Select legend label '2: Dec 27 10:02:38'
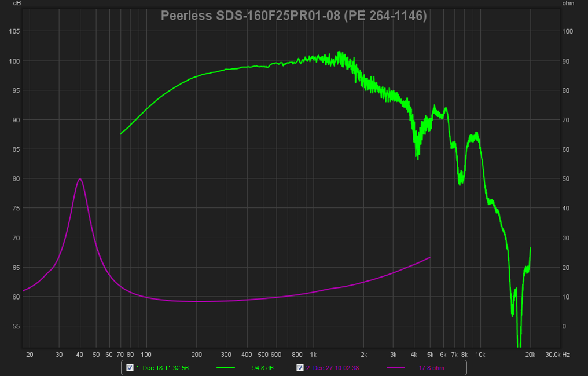The height and width of the screenshot is (376, 588). point(333,368)
